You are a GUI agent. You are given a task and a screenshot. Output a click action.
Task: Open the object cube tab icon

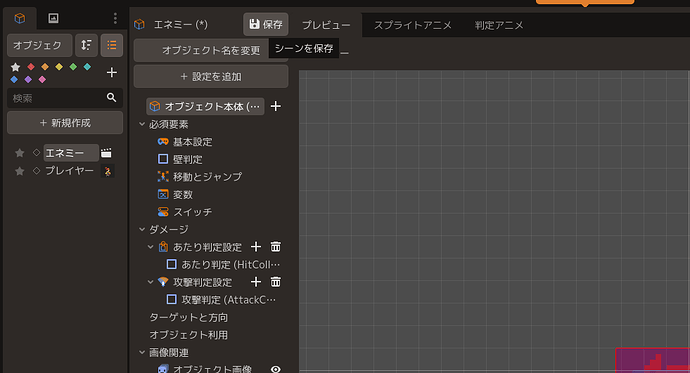coord(20,18)
